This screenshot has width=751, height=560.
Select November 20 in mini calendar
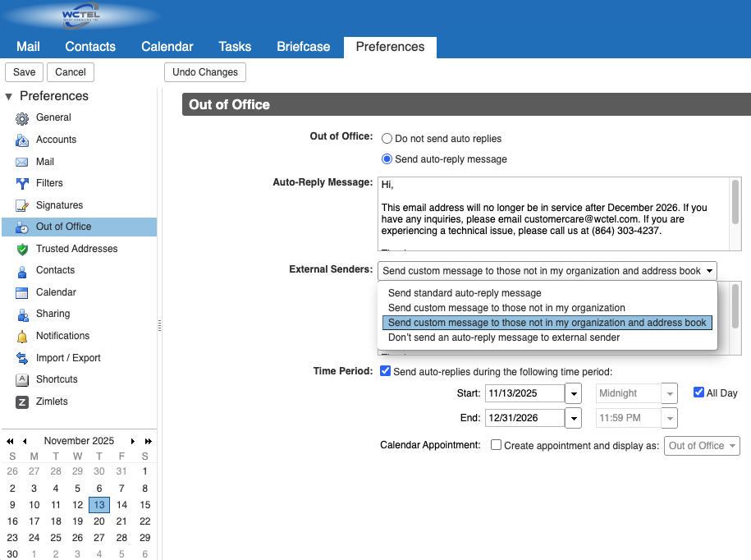[99, 521]
